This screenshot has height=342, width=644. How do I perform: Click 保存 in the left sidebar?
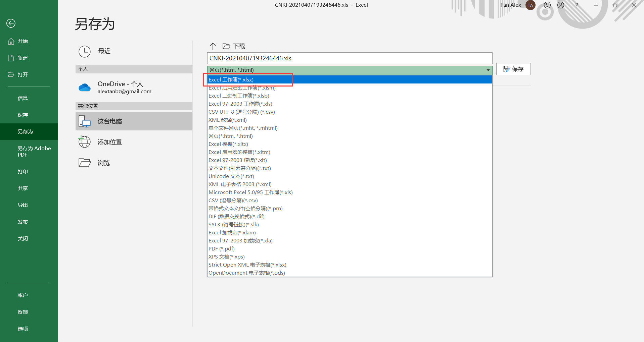pyautogui.click(x=29, y=115)
